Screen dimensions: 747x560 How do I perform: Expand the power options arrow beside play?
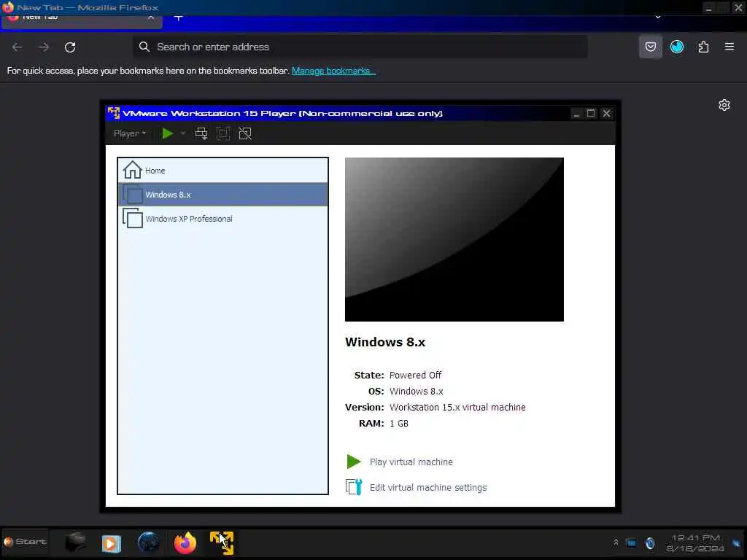pyautogui.click(x=183, y=134)
